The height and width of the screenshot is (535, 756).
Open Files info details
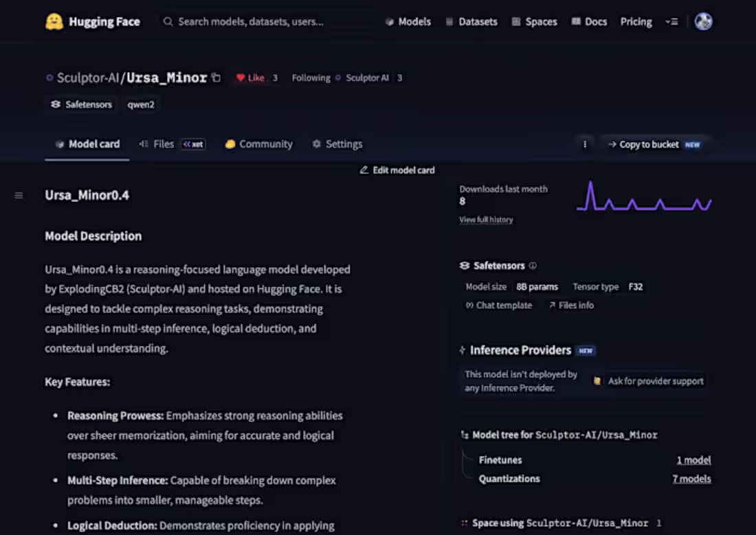[571, 305]
